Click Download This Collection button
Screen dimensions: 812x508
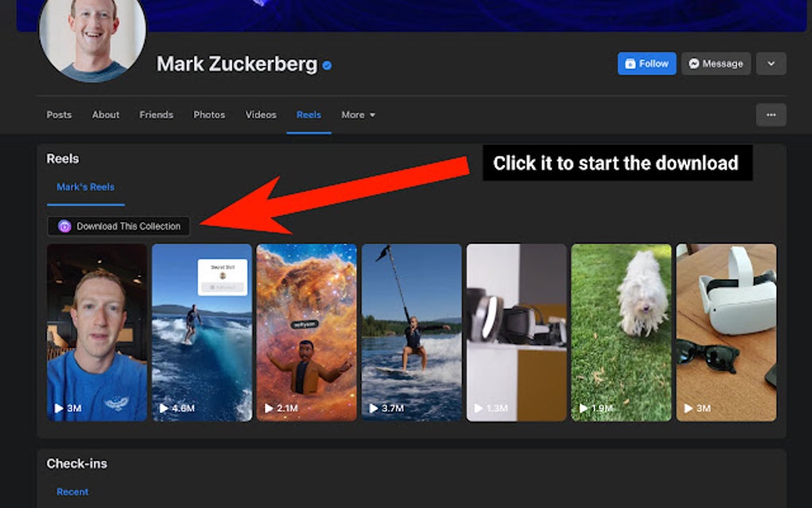(x=119, y=226)
